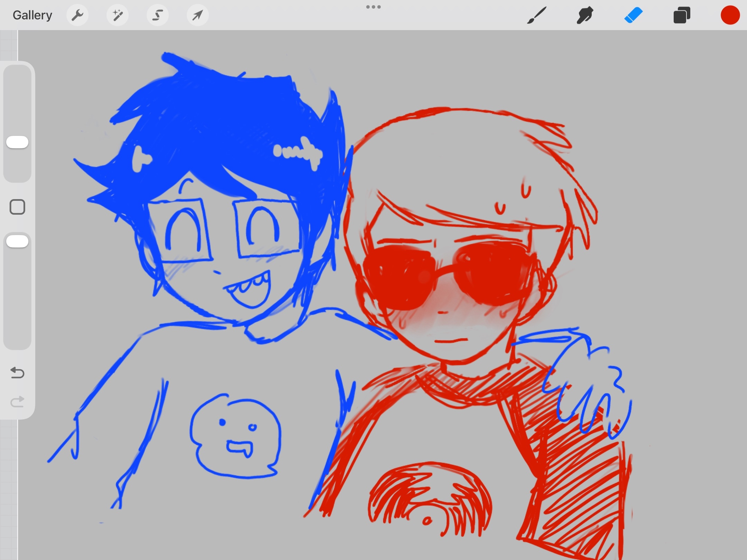Select the Paint brush tool
Image resolution: width=747 pixels, height=560 pixels.
tap(536, 15)
